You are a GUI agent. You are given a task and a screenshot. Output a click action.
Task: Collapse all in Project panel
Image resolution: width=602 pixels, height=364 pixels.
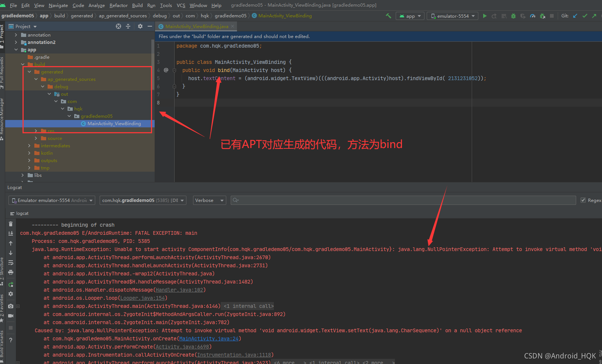[128, 26]
